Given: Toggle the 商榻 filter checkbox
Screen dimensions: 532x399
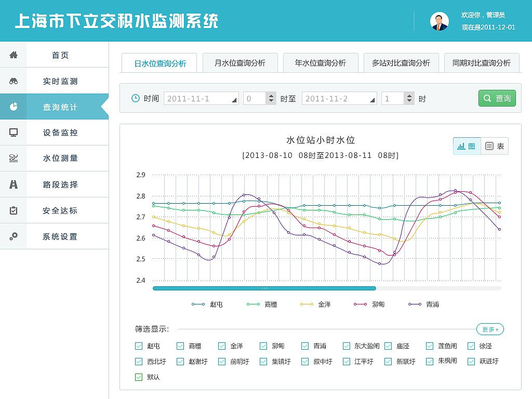Looking at the screenshot, I should point(180,345).
